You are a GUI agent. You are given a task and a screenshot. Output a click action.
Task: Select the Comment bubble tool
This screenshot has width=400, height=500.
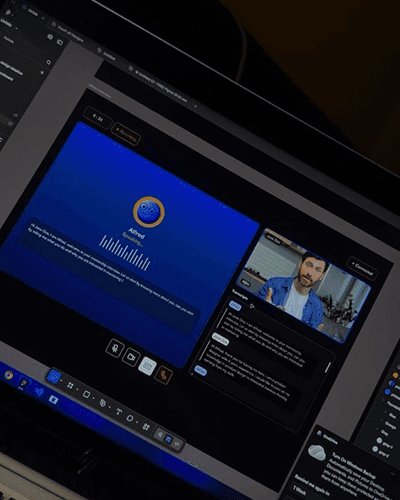[130, 418]
